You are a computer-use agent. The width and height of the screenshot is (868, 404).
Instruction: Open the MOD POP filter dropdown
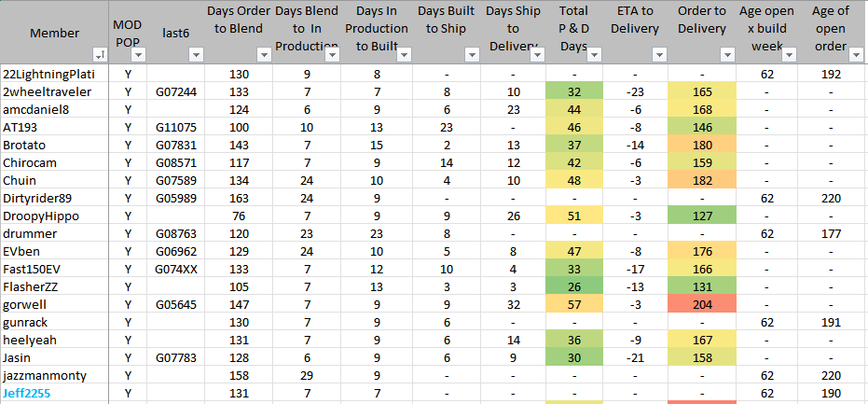(136, 55)
